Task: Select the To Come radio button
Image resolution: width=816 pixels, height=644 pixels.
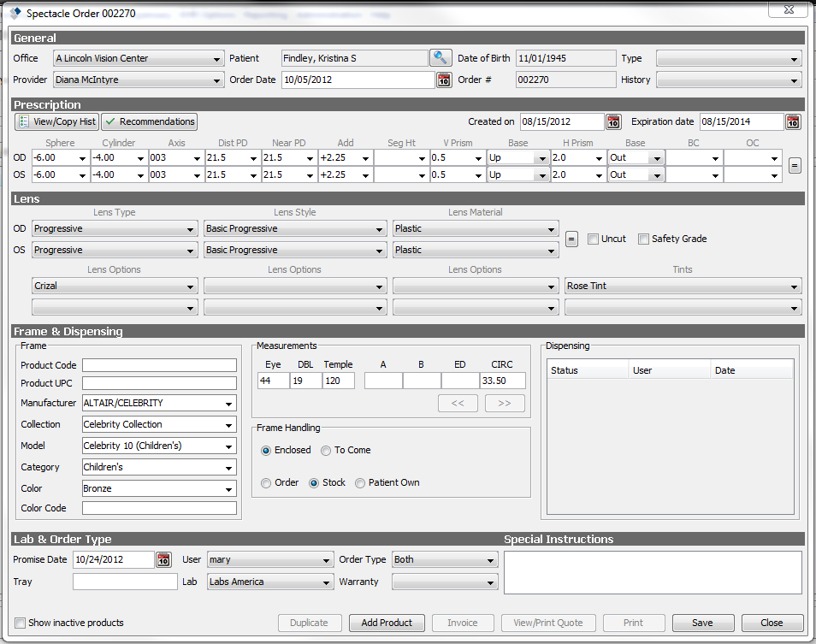Action: point(326,450)
